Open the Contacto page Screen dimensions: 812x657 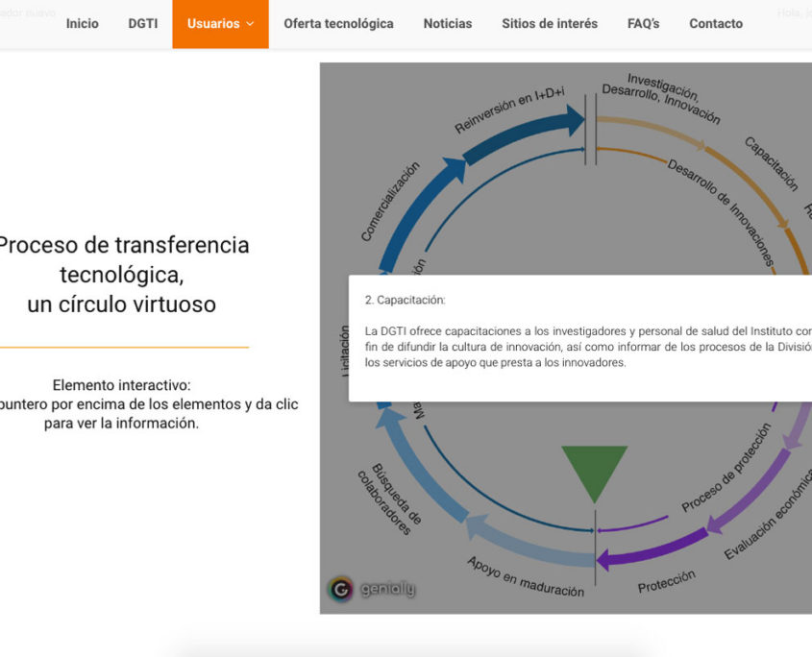[715, 24]
